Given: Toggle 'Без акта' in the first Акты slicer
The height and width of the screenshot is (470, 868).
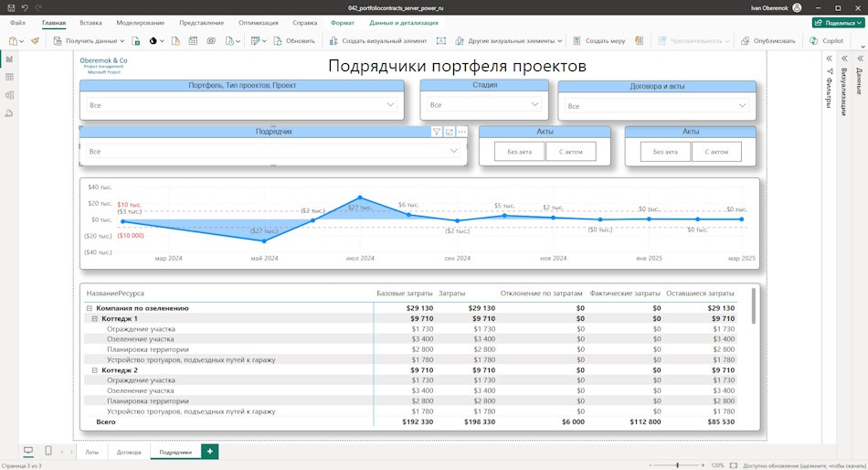Looking at the screenshot, I should pyautogui.click(x=519, y=151).
